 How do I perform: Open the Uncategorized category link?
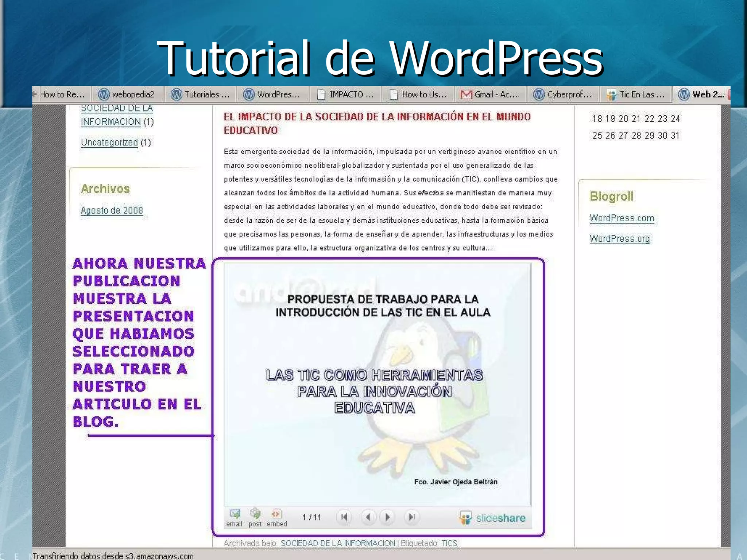pyautogui.click(x=109, y=142)
